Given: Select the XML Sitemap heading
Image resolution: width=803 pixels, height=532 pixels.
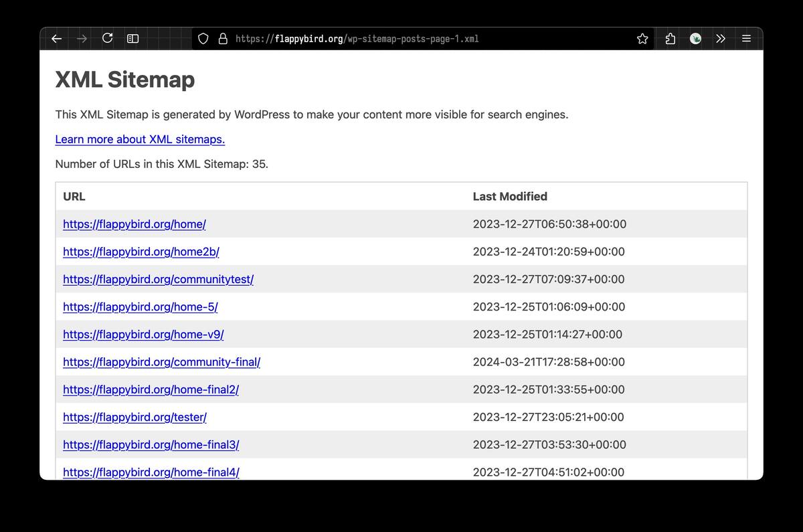Looking at the screenshot, I should pyautogui.click(x=125, y=79).
